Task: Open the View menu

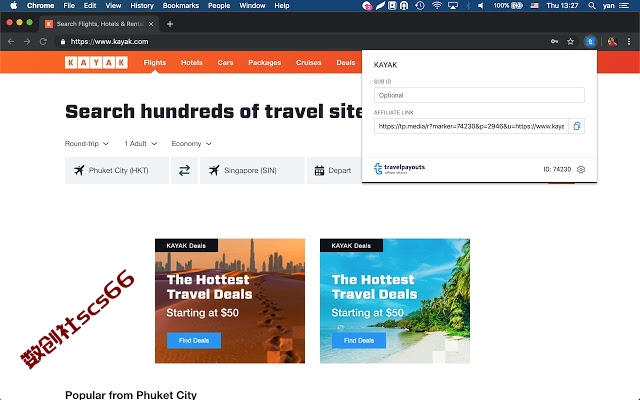Action: [x=113, y=5]
